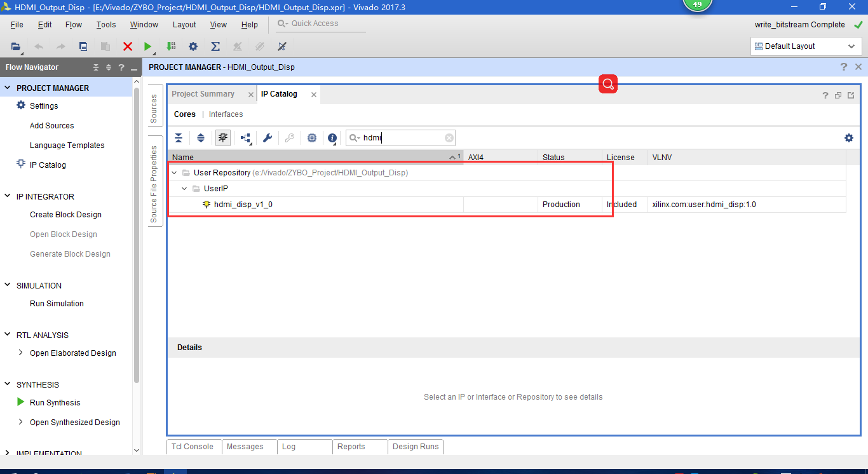The image size is (868, 474).
Task: Expand Open Synthesized Design item
Action: click(20, 423)
